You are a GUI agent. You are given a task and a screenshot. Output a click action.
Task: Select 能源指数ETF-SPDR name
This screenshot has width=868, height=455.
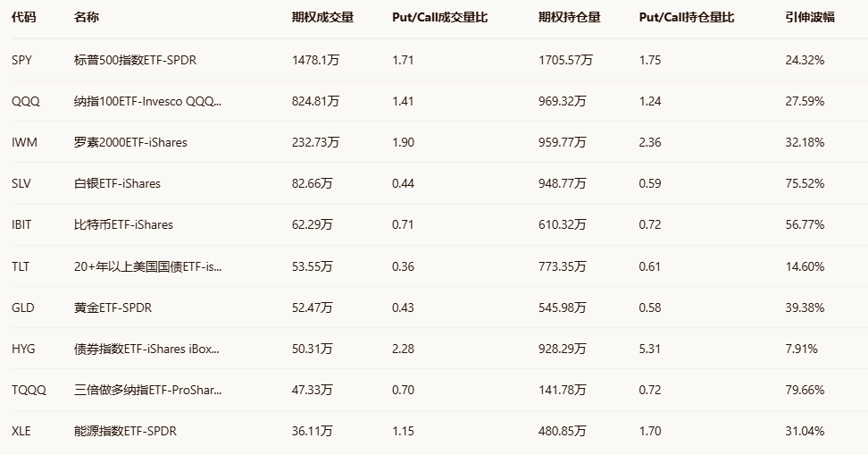tap(125, 430)
